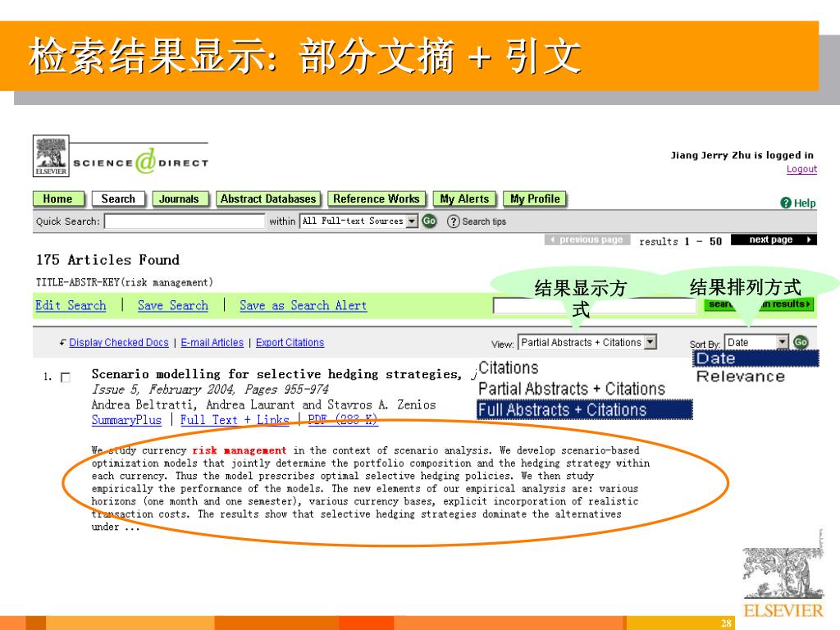Tick the checkbox for article 1

66,377
